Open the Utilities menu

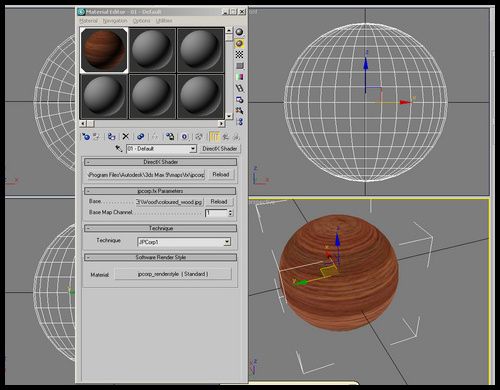[164, 21]
